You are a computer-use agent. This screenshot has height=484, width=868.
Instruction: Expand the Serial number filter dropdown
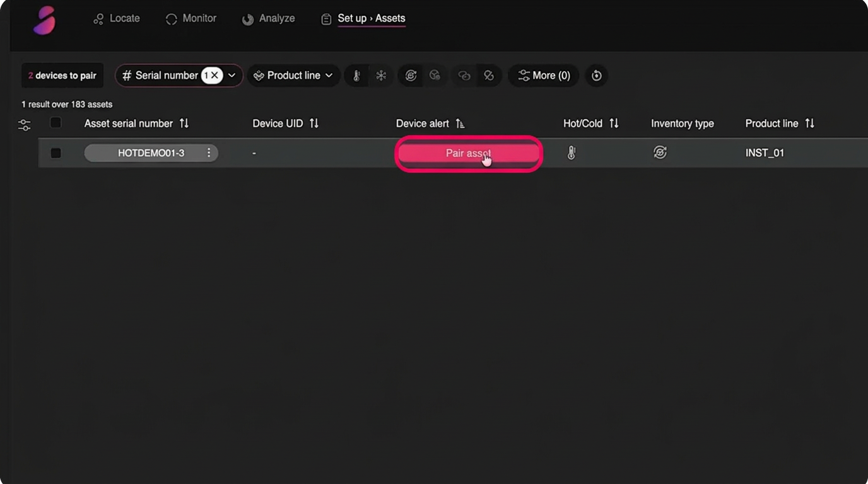pos(232,76)
